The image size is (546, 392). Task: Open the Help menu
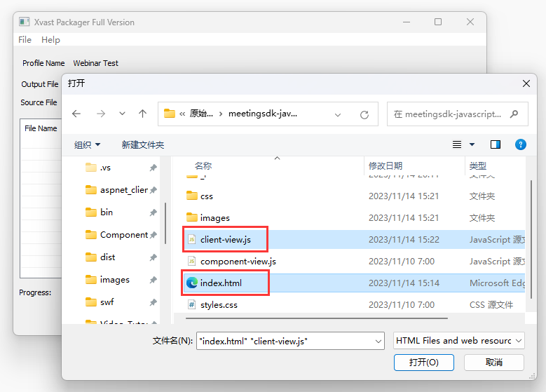(x=50, y=40)
